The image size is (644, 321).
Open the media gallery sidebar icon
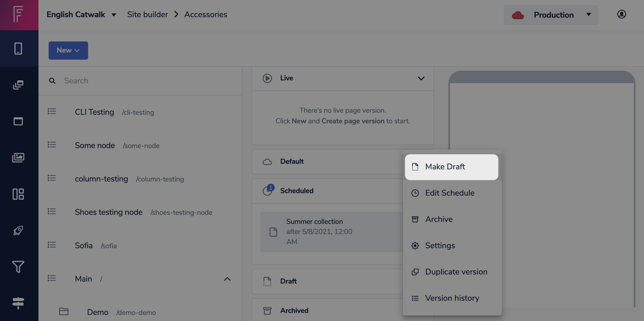18,158
